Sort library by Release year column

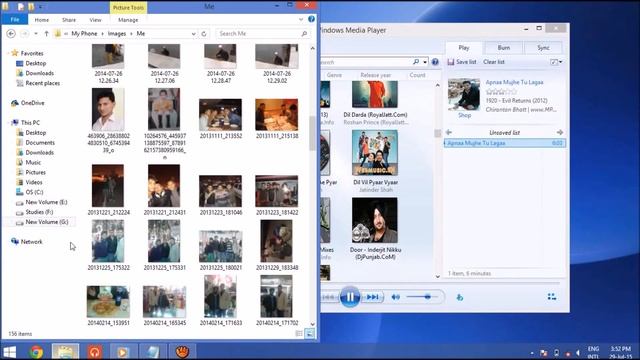(376, 75)
